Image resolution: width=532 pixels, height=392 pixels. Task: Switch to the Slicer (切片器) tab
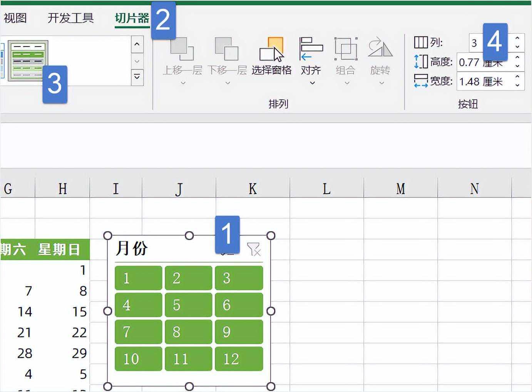132,18
